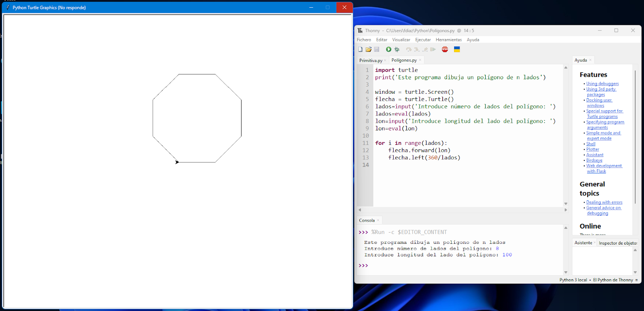Click the New file icon in Thonny toolbar
The width and height of the screenshot is (644, 311).
tap(360, 49)
